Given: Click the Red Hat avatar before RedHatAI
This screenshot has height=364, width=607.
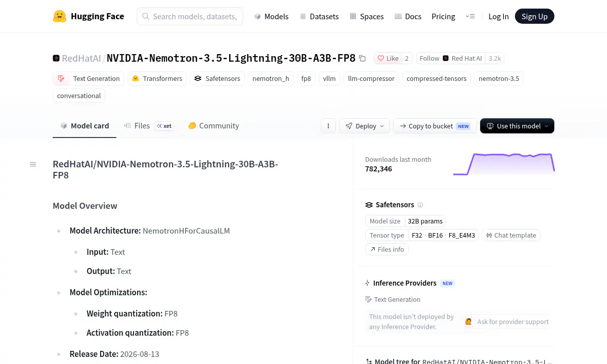Looking at the screenshot, I should (x=56, y=58).
